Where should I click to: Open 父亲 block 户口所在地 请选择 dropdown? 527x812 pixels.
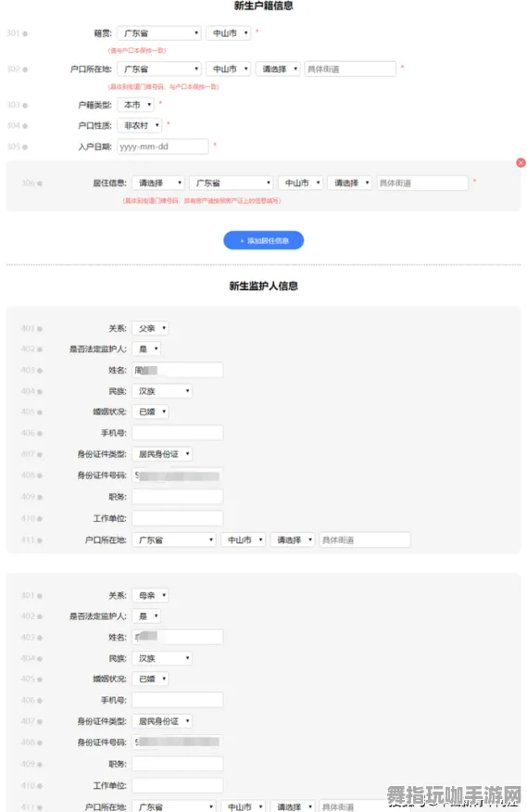coord(293,540)
